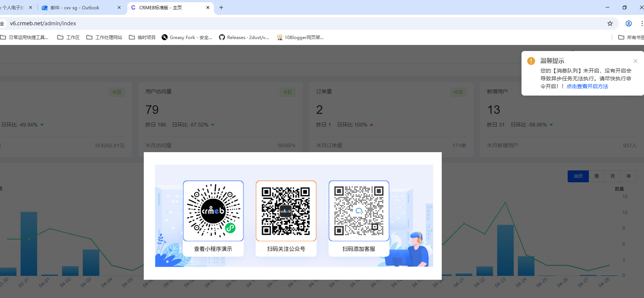Click the 5698Pv monthly visits value
The image size is (644, 298).
286,145
